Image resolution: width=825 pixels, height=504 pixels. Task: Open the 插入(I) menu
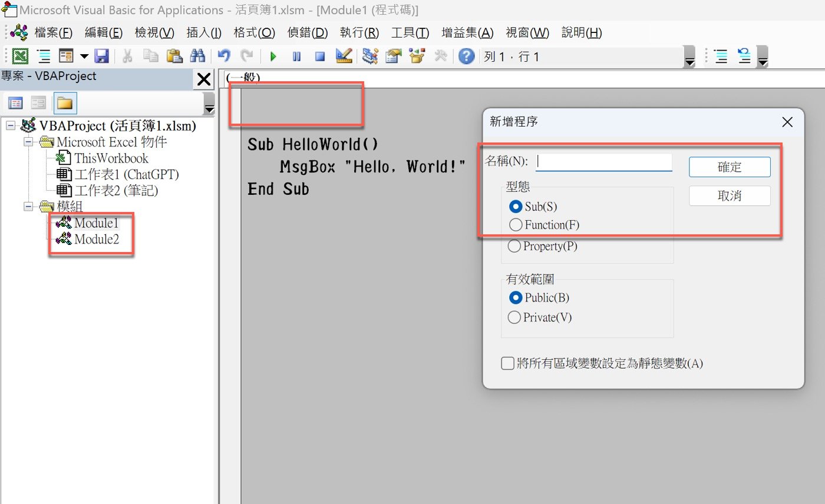tap(203, 32)
